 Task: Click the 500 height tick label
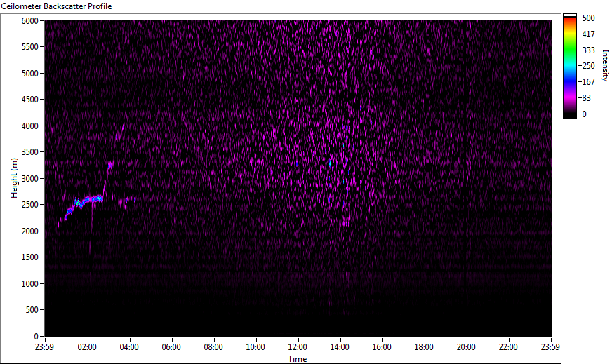(32, 310)
